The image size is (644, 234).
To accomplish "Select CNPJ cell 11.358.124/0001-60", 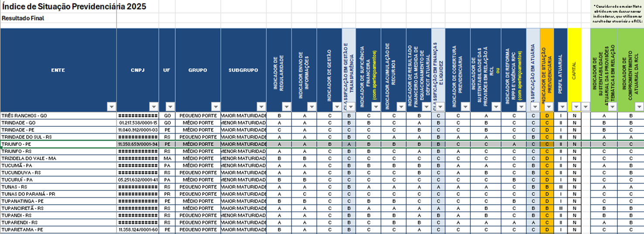I will tap(137, 229).
